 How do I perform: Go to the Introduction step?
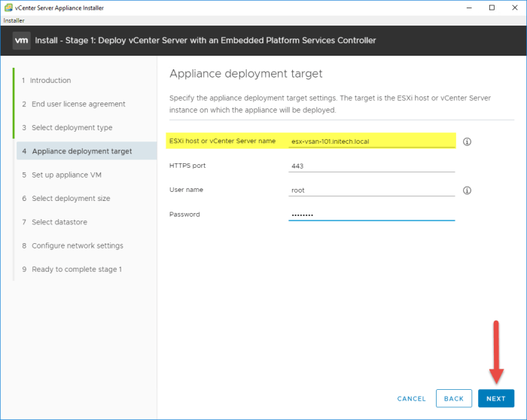pyautogui.click(x=51, y=81)
